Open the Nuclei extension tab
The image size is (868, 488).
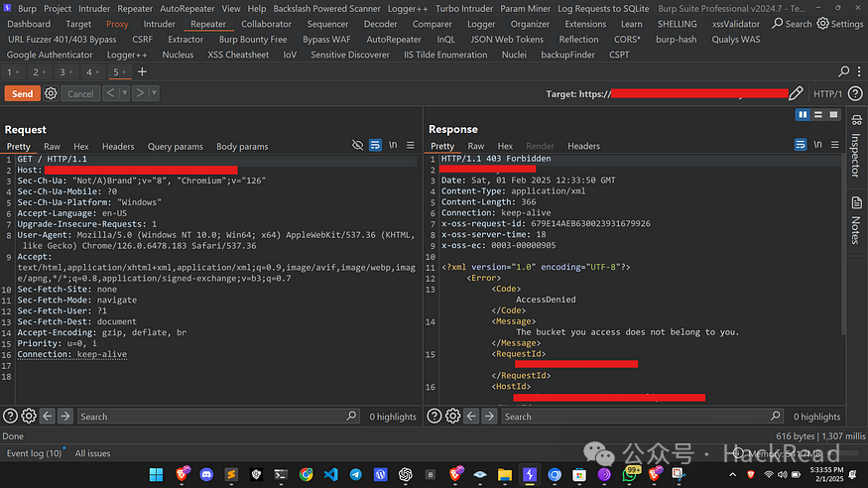pyautogui.click(x=514, y=55)
